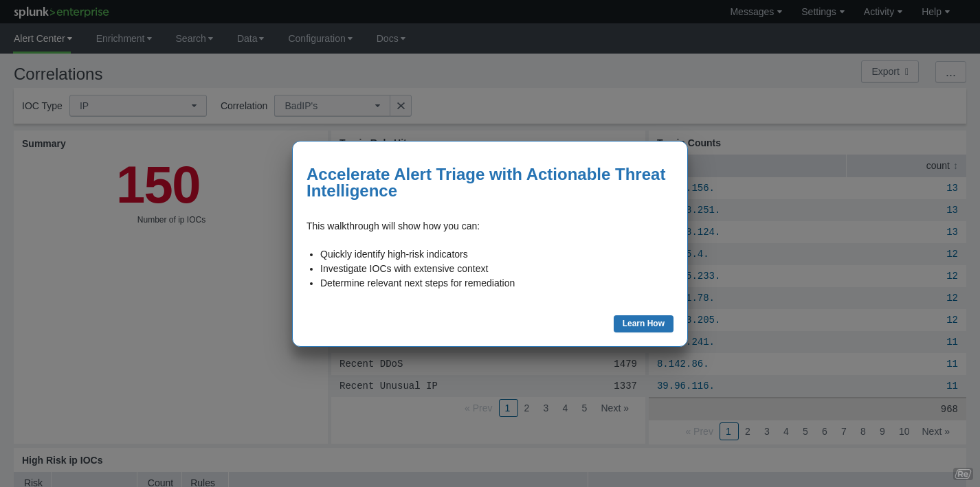
Task: Click Next in the rule hits pagination
Action: 614,408
